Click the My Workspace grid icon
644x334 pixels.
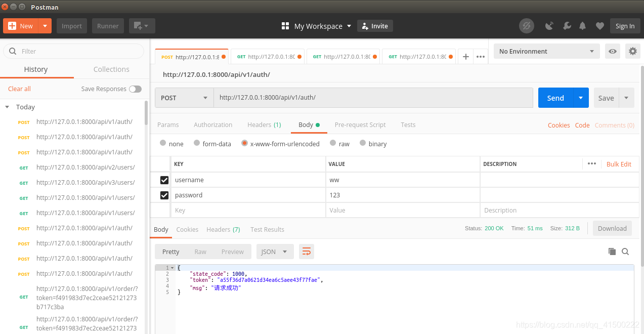pos(285,26)
